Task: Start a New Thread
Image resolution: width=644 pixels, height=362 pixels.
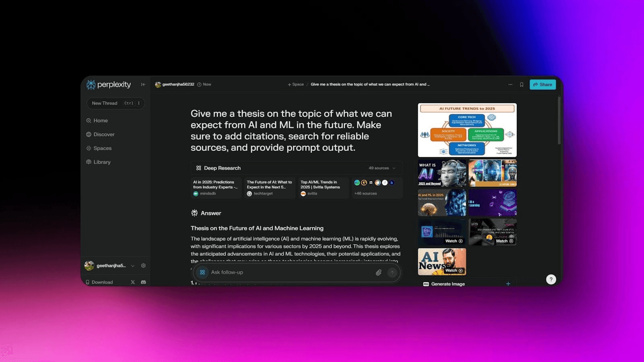Action: pyautogui.click(x=116, y=103)
